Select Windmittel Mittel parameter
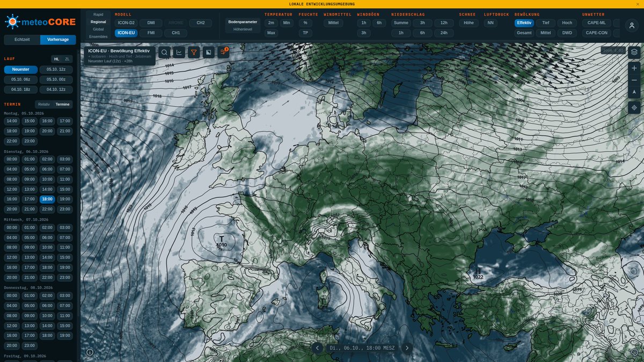Image resolution: width=644 pixels, height=362 pixels. [334, 23]
